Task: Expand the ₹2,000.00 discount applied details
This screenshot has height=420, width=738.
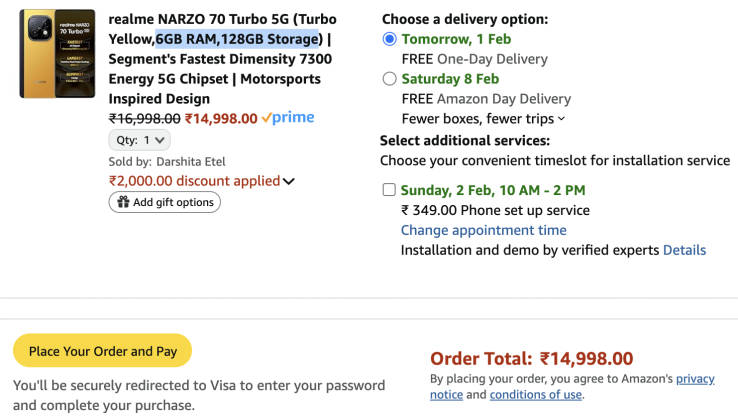Action: point(289,181)
